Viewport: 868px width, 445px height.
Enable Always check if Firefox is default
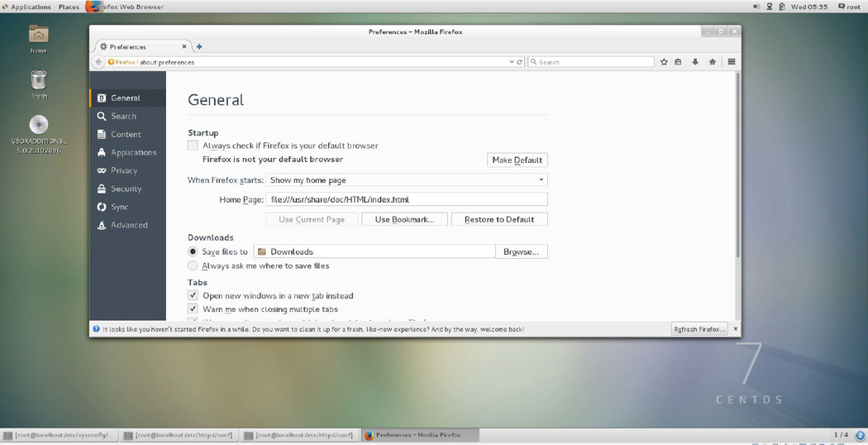click(x=193, y=146)
